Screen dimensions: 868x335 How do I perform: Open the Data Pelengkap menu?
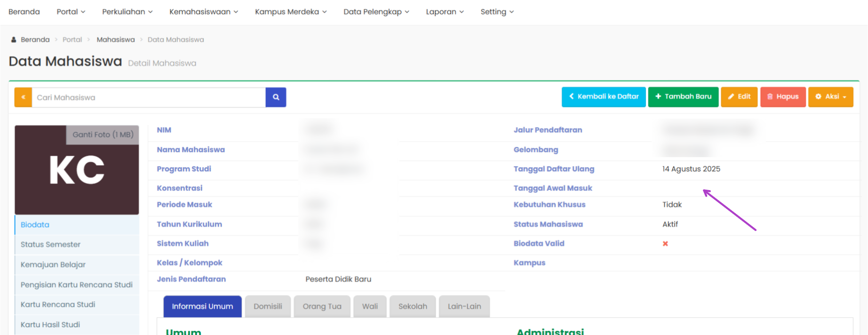click(x=376, y=12)
